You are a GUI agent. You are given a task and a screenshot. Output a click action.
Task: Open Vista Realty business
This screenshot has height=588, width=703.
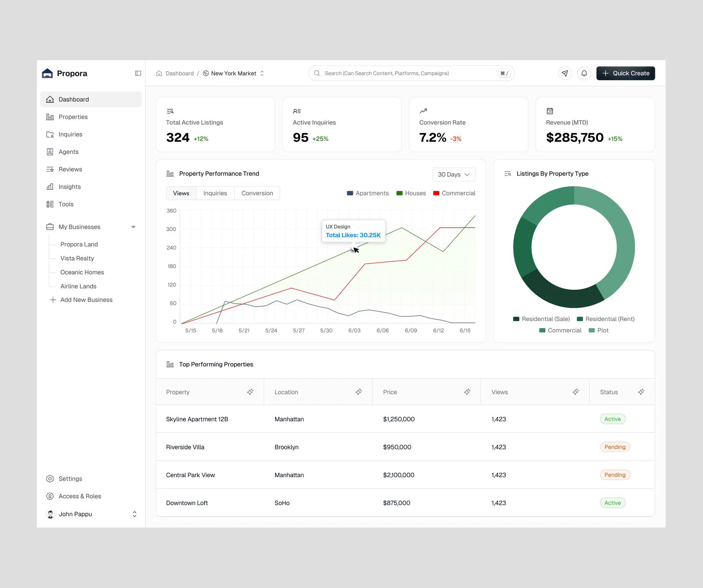pyautogui.click(x=77, y=258)
